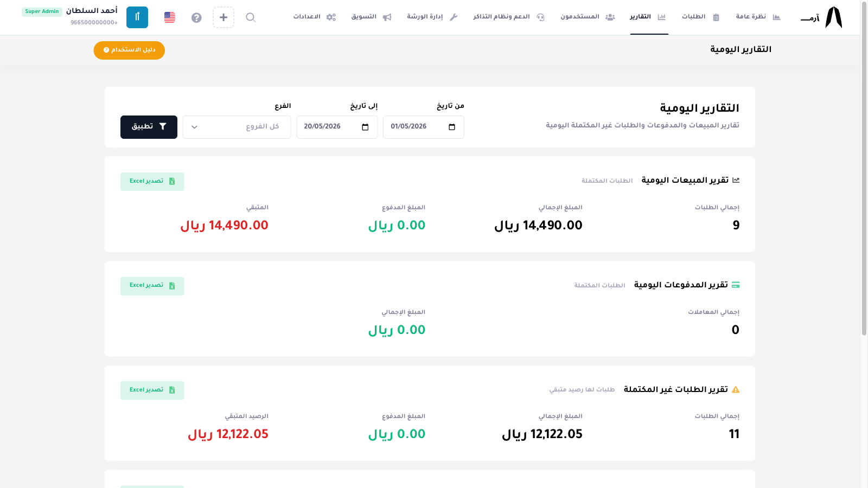The image size is (868, 488).
Task: Open the search magnifier icon
Action: [251, 17]
